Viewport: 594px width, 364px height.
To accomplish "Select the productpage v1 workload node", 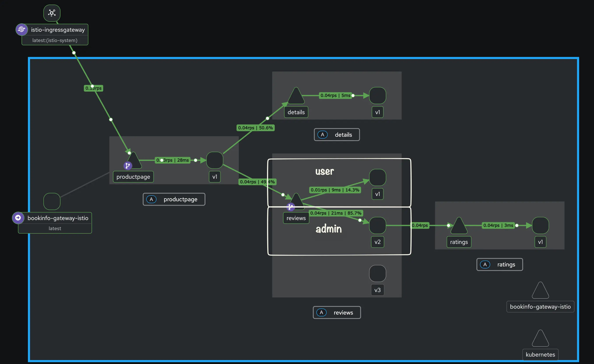I will [x=214, y=160].
